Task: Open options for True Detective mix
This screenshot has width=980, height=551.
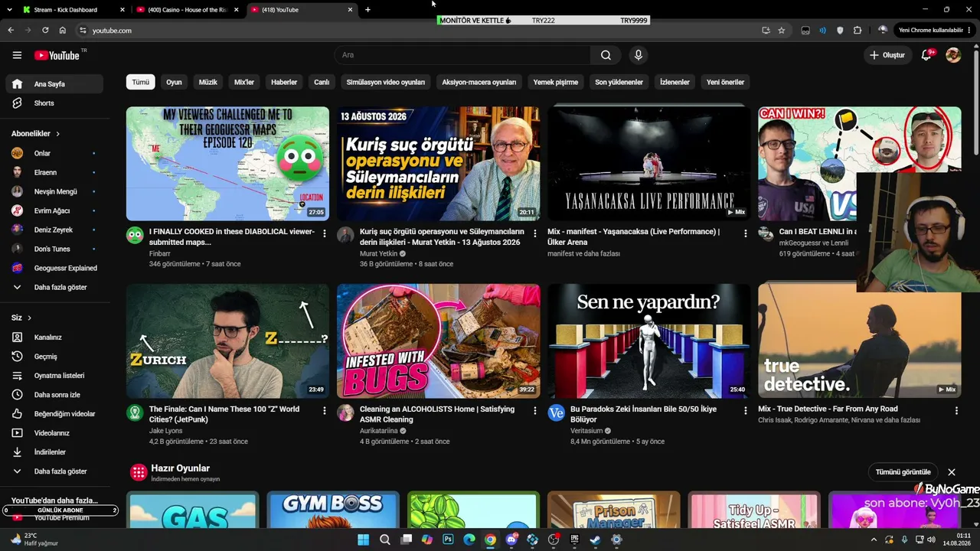Action: 955,410
